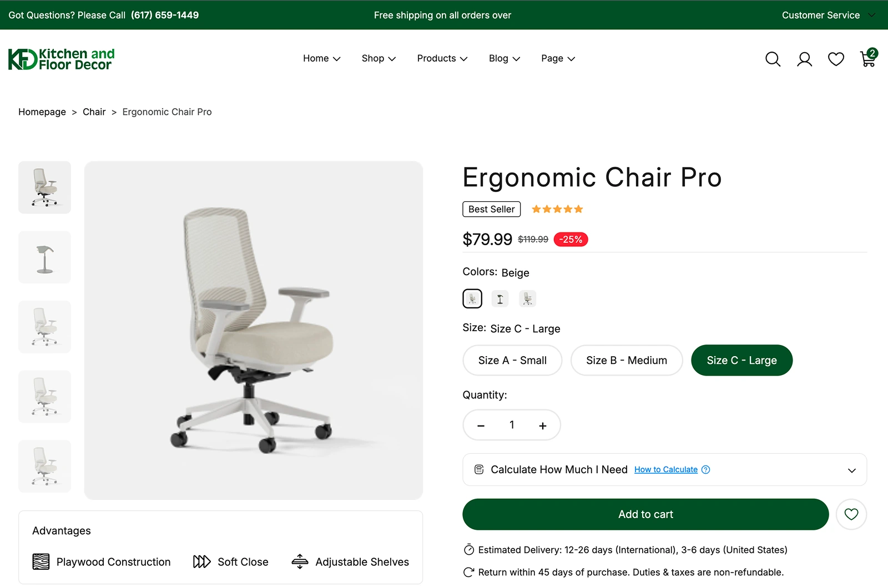Select the Beige color swatch

pyautogui.click(x=472, y=299)
